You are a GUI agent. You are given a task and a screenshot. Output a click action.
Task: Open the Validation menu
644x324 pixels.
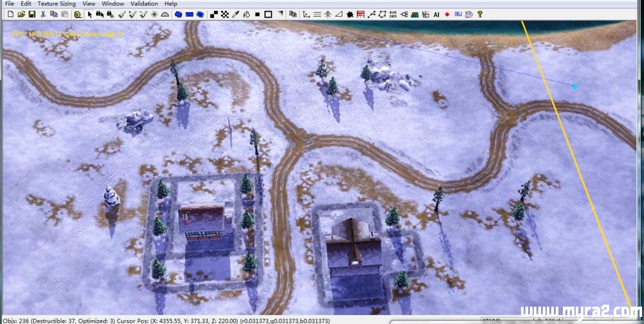tap(144, 4)
